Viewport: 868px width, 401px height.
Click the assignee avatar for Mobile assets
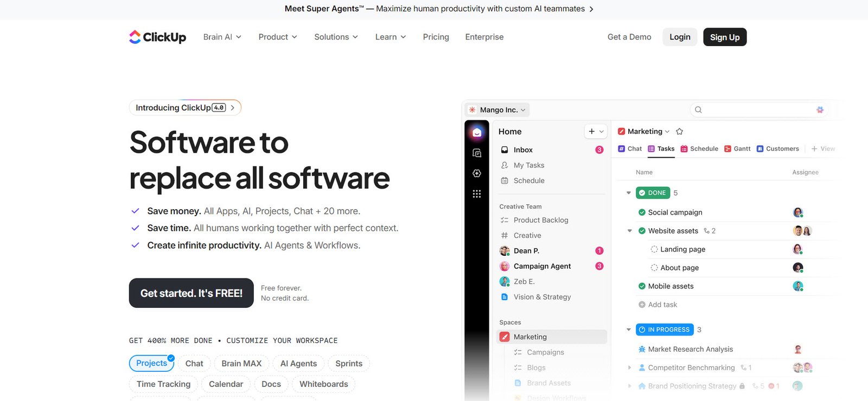point(798,286)
